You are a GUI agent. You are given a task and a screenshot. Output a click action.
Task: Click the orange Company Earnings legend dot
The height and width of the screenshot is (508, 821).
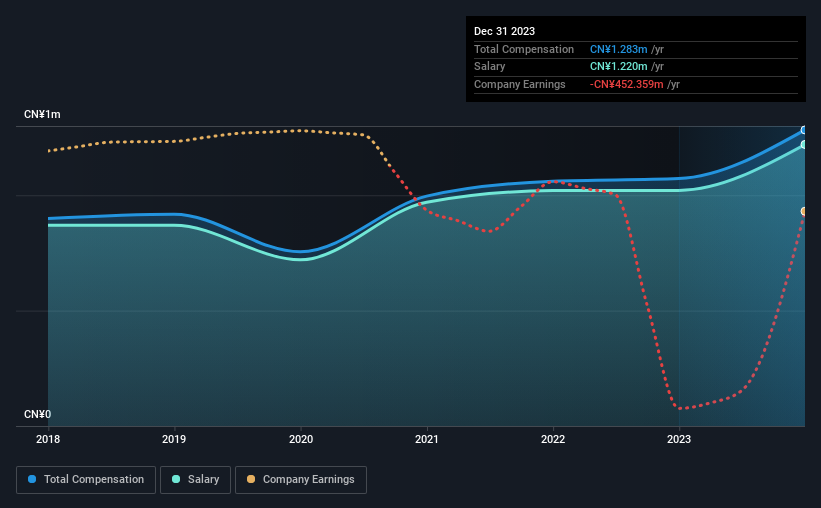(251, 479)
